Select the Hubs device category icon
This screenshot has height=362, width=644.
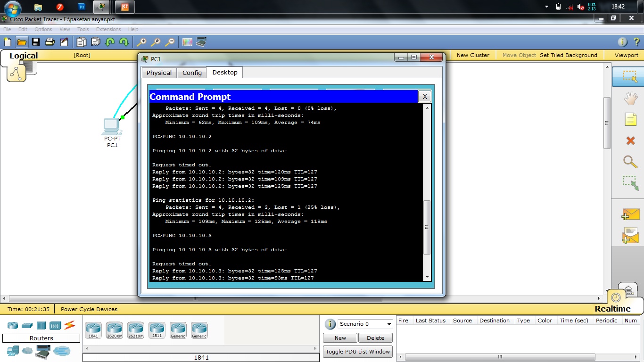(41, 325)
